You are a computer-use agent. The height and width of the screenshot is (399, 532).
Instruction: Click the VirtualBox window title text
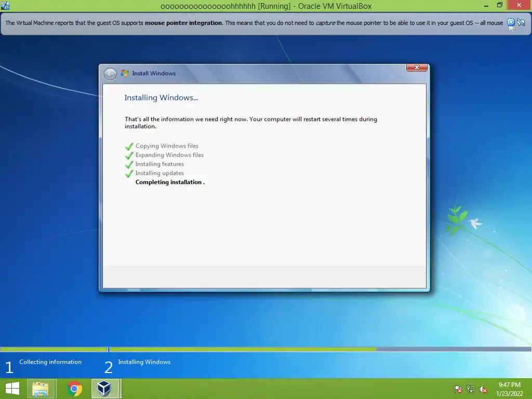266,6
